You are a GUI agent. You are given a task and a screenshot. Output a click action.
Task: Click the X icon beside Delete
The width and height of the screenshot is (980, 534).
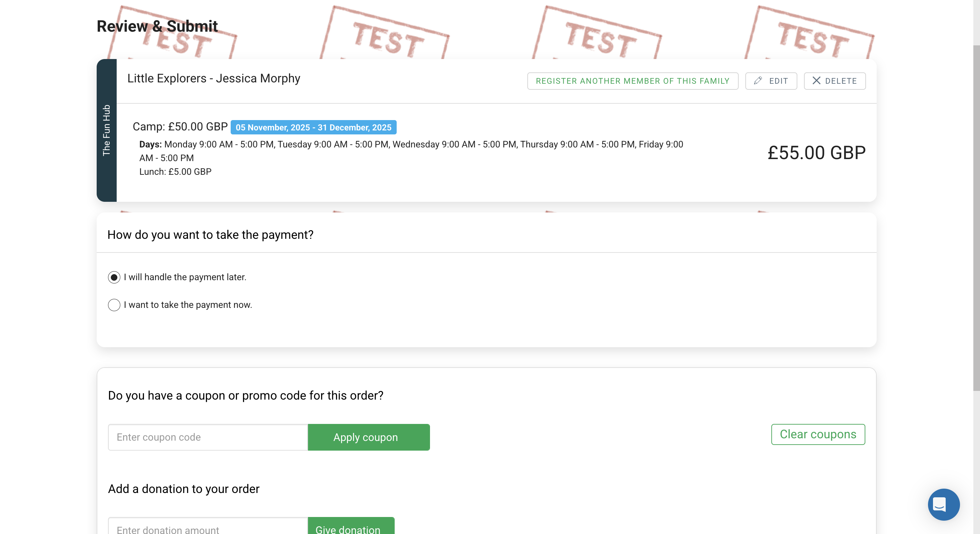point(816,81)
